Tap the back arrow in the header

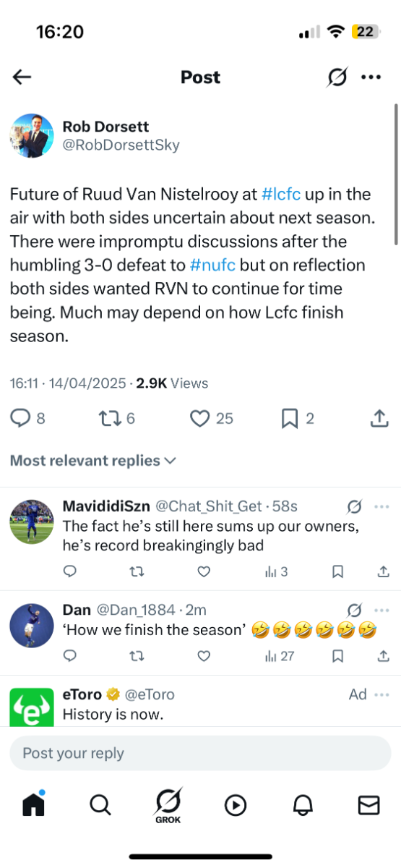22,77
